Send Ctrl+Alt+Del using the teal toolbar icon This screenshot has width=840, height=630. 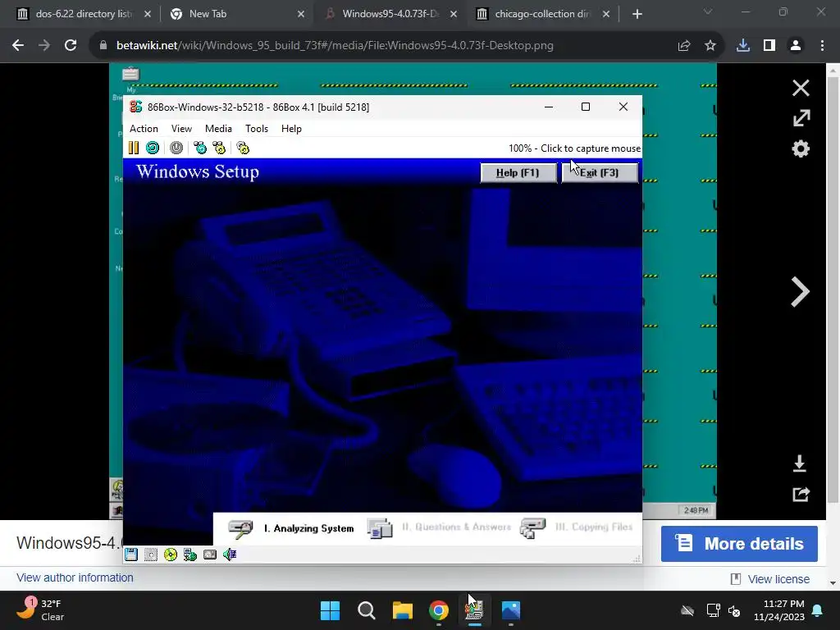[x=200, y=148]
